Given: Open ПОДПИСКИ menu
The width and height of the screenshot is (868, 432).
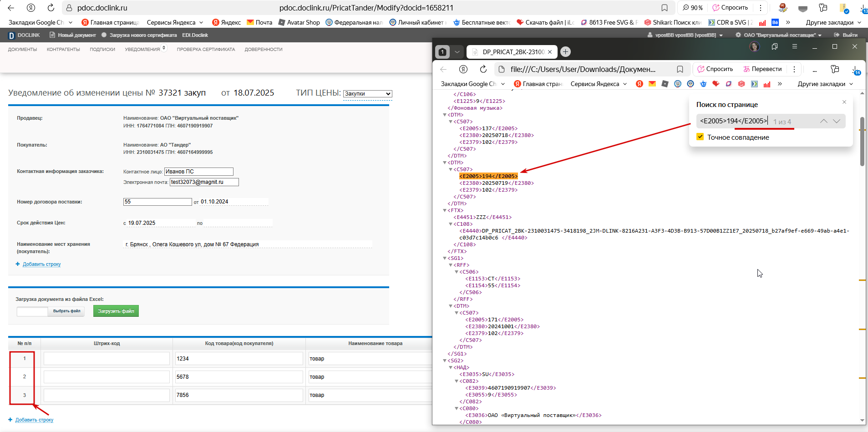Looking at the screenshot, I should [102, 50].
